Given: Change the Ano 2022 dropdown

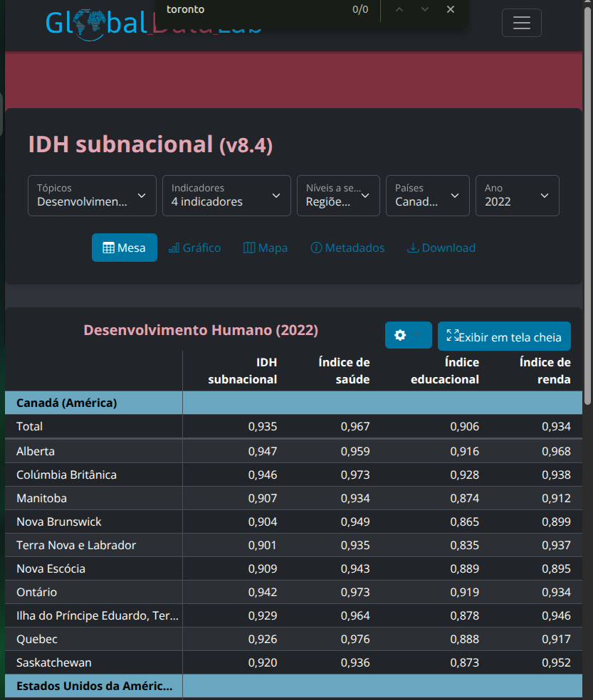Looking at the screenshot, I should click(517, 196).
